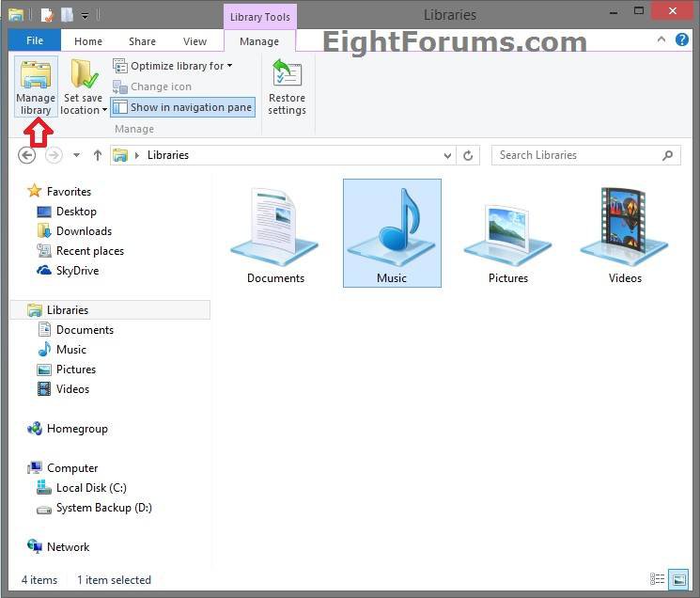
Task: Select the Documents library thumbnail
Action: pyautogui.click(x=275, y=234)
